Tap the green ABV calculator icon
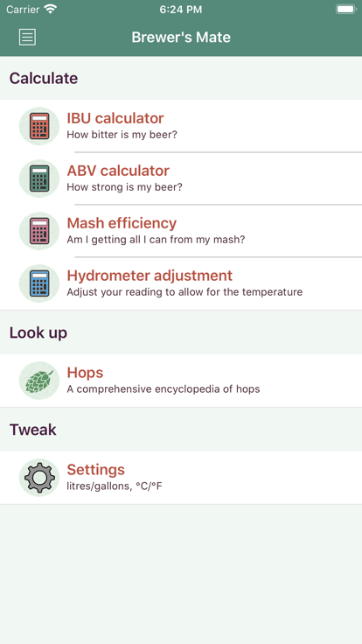 (x=39, y=178)
